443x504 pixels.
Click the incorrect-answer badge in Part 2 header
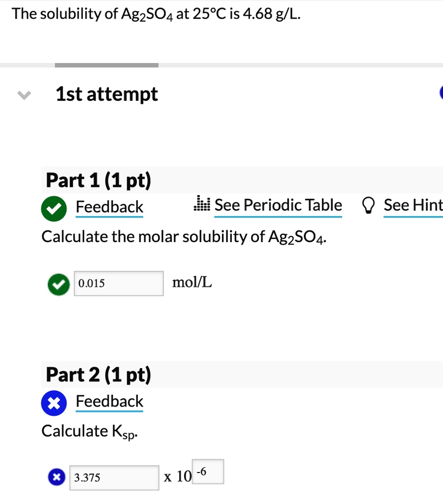54,403
